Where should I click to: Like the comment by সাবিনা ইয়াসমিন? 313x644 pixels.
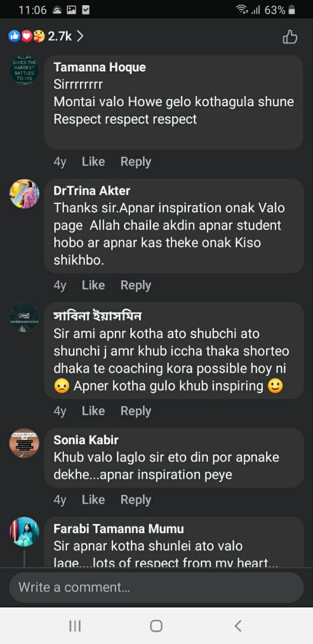pyautogui.click(x=93, y=411)
